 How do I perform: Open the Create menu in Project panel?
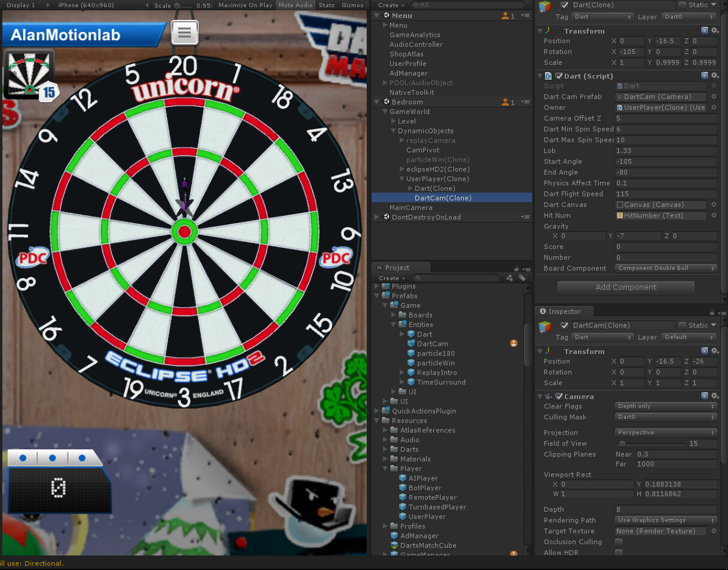pyautogui.click(x=391, y=278)
